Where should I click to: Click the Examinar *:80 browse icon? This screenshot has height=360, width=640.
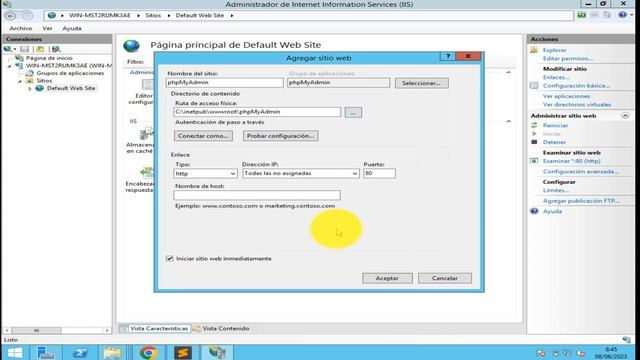click(534, 161)
